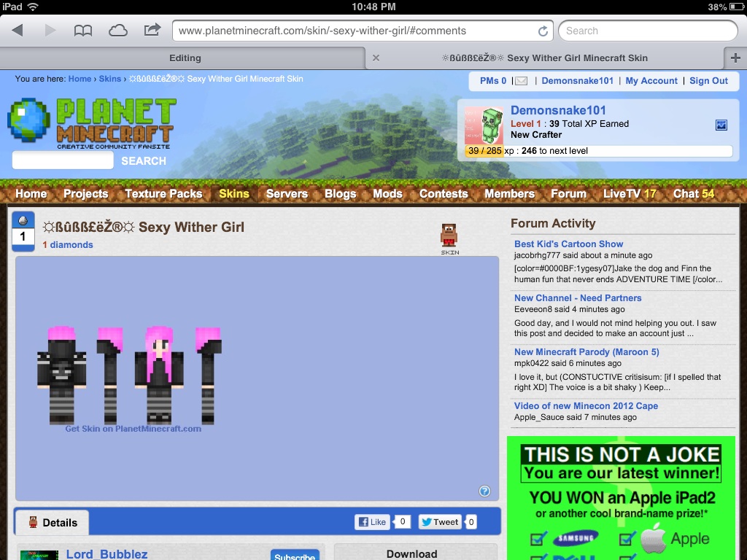The height and width of the screenshot is (560, 747).
Task: Tap the XP stats chart icon
Action: click(721, 125)
